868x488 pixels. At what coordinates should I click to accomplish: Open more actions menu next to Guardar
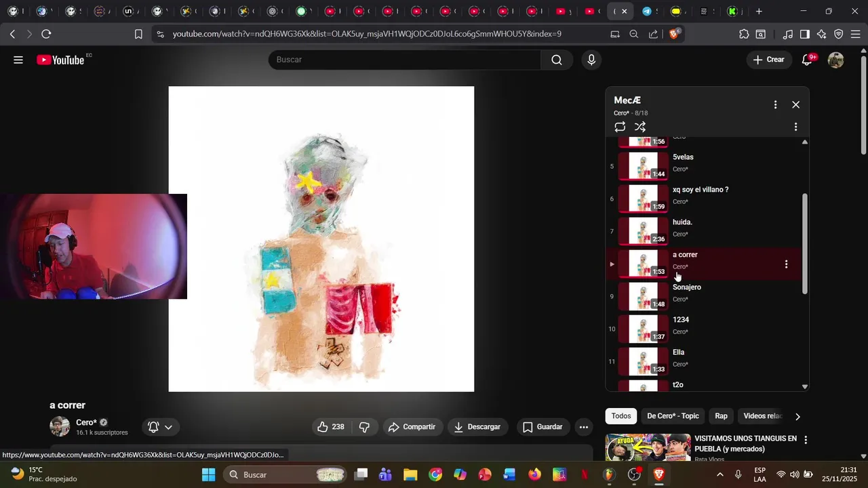[x=584, y=427]
